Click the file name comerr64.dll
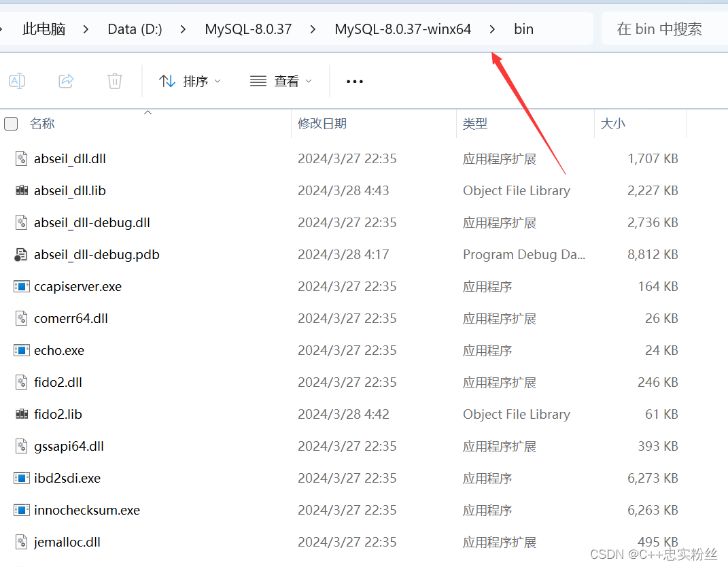Viewport: 728px width, 567px height. click(x=71, y=319)
